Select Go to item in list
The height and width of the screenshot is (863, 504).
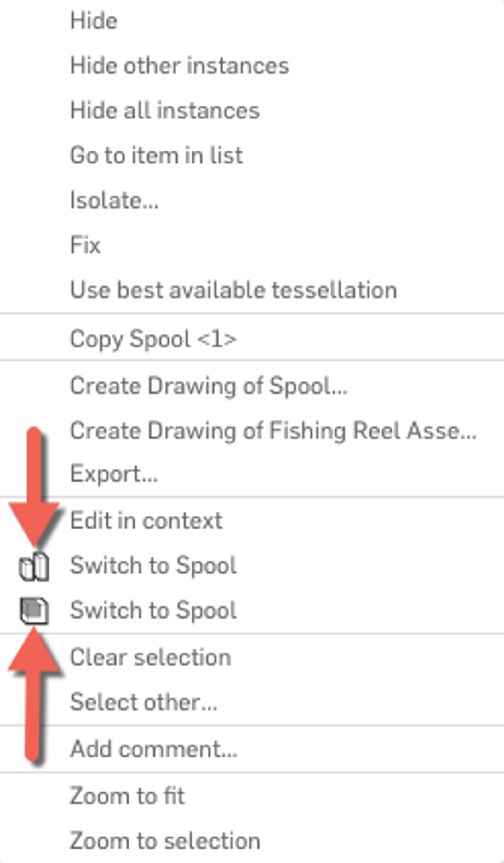click(x=157, y=156)
